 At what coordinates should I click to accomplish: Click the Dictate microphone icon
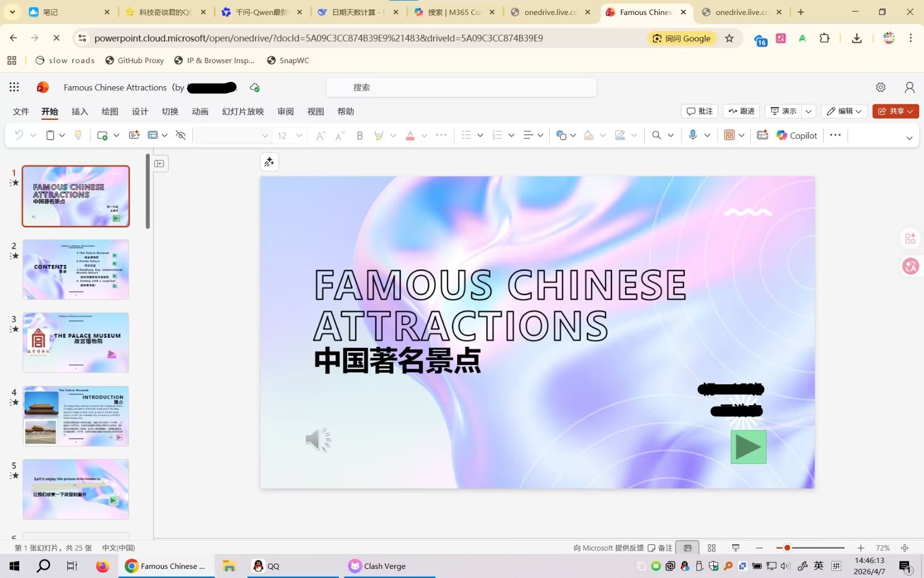(692, 135)
